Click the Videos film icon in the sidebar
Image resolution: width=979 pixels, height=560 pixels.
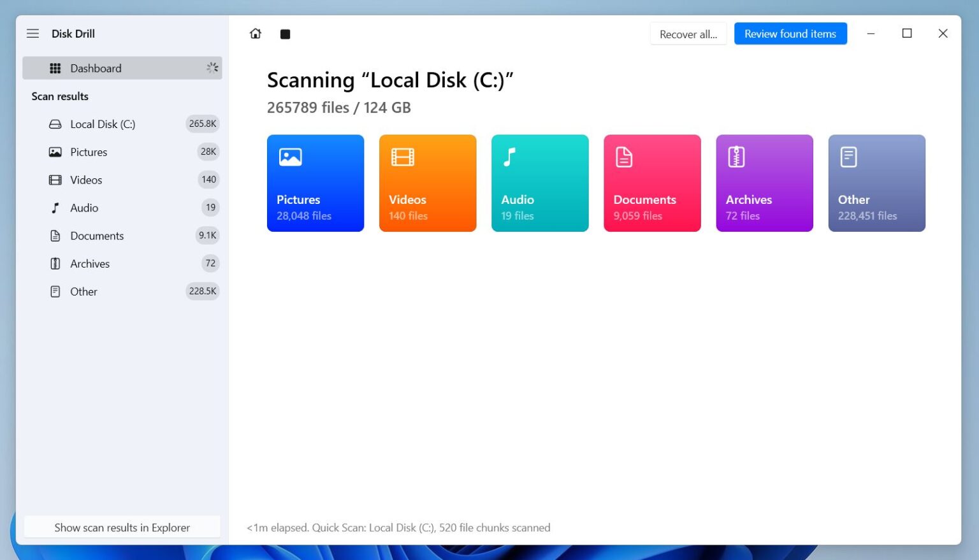pos(55,180)
